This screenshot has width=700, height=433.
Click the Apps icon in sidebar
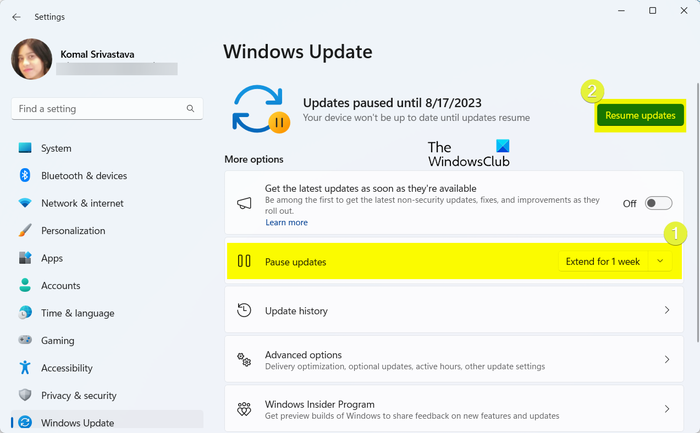tap(25, 258)
